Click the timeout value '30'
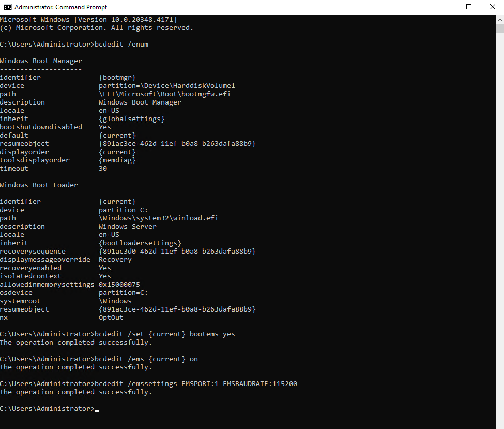This screenshot has width=504, height=429. [103, 169]
